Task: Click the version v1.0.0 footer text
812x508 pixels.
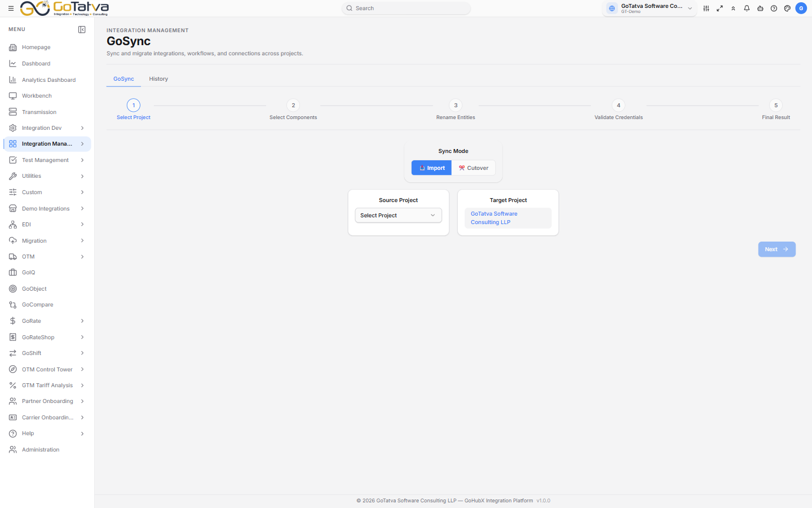Action: tap(544, 501)
